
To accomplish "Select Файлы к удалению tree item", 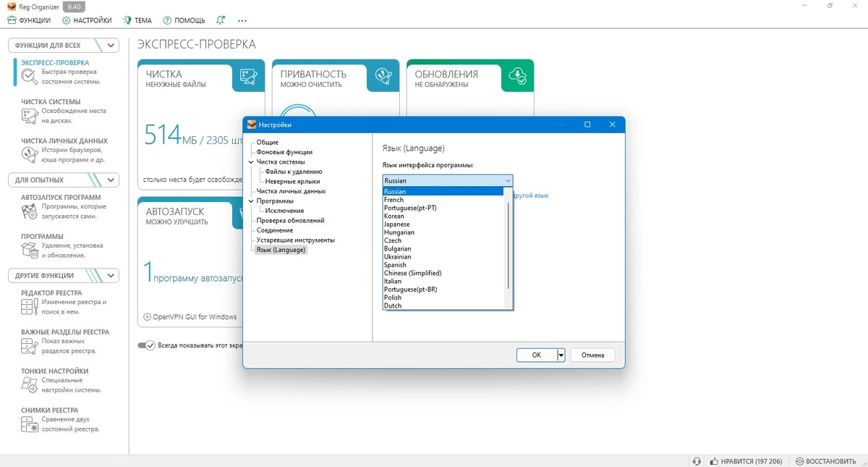I will click(294, 172).
